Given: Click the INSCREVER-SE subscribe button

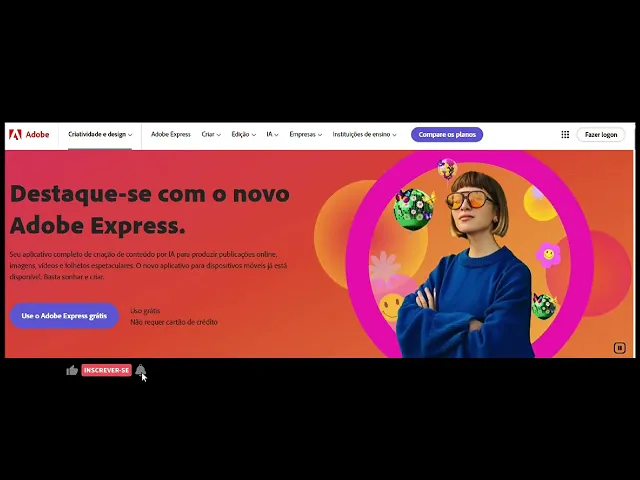Looking at the screenshot, I should pyautogui.click(x=107, y=370).
